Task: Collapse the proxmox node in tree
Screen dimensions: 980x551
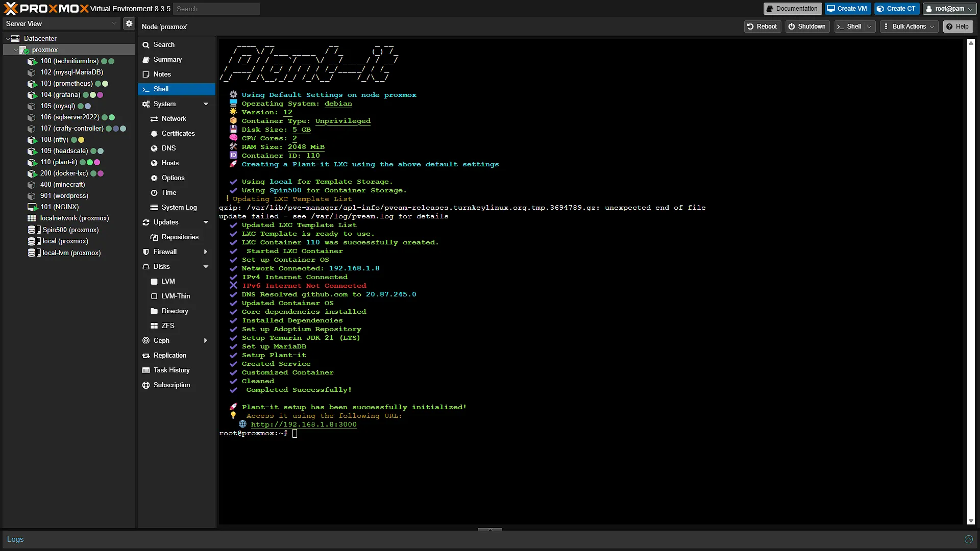Action: click(15, 50)
